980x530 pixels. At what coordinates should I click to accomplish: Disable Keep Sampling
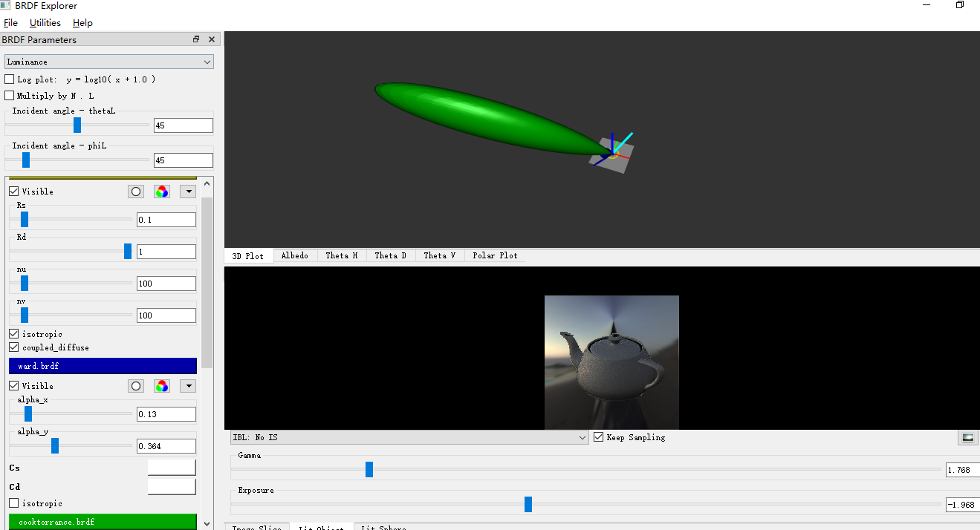[x=599, y=437]
